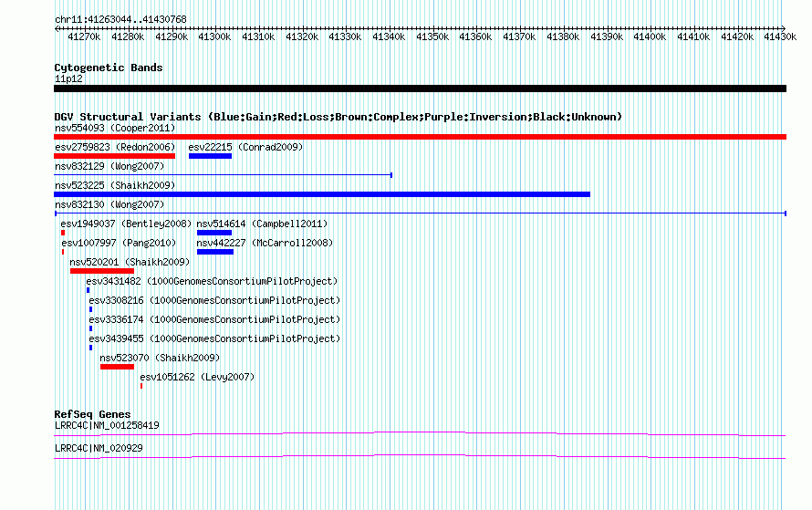
Task: Click the magenta LRRC4C NM_020929 gene track
Action: 420,457
